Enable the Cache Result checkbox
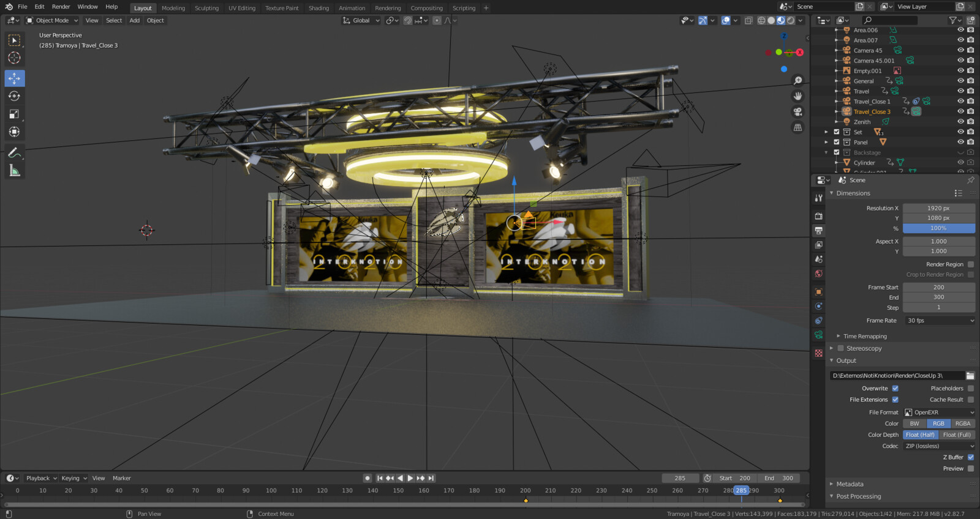 (971, 400)
